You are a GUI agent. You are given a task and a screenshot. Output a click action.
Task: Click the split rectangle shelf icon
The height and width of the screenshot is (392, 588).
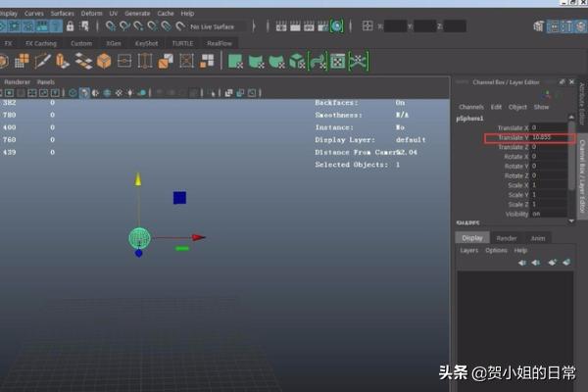[124, 61]
